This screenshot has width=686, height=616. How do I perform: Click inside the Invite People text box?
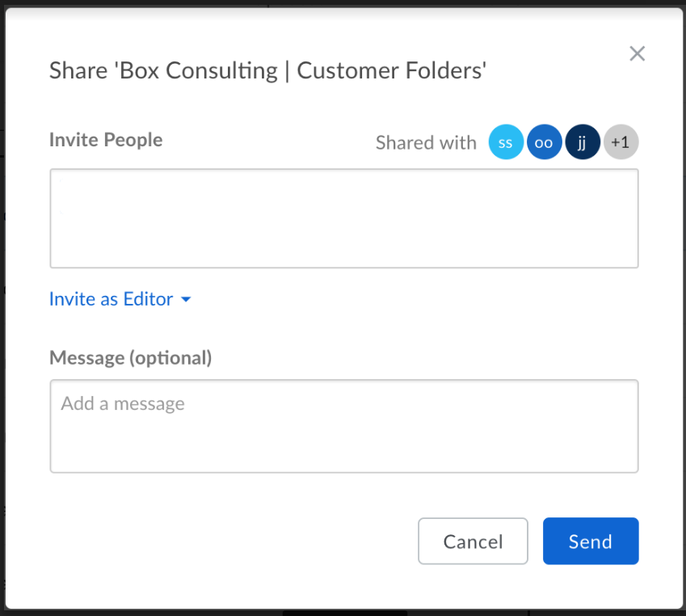coord(343,217)
